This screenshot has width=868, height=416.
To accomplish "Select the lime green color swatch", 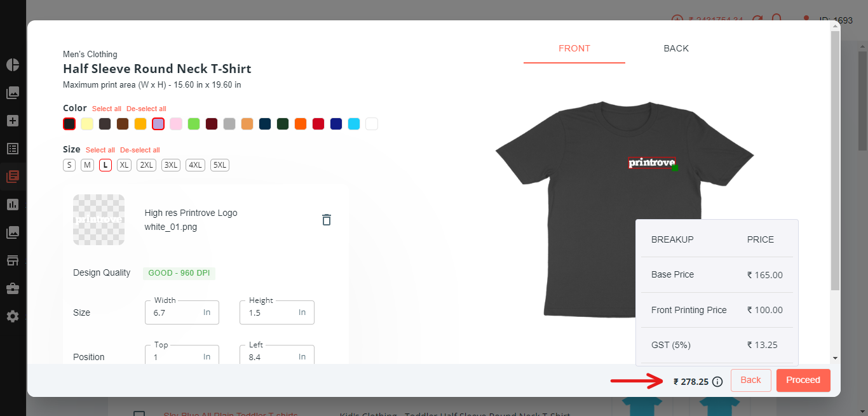I will 194,124.
